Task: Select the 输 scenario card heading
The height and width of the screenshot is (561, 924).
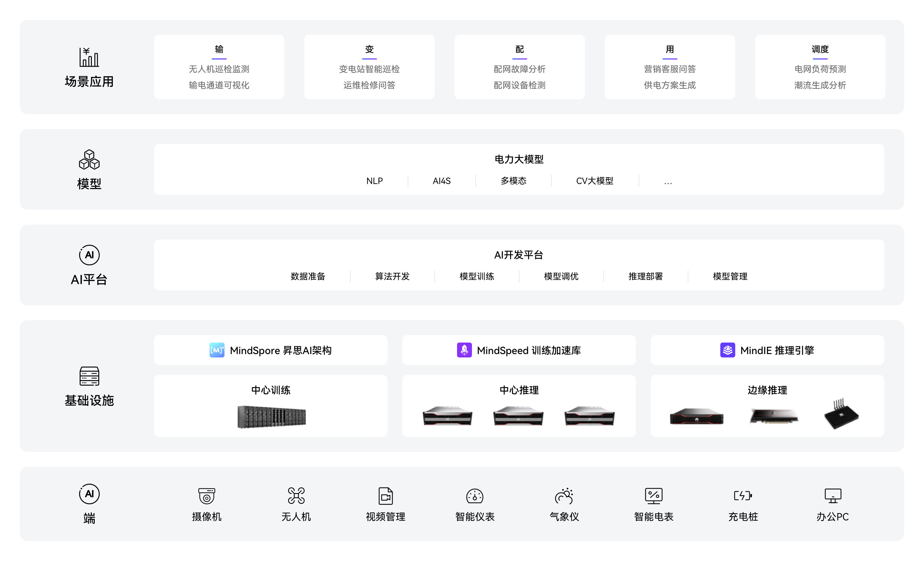Action: click(219, 49)
